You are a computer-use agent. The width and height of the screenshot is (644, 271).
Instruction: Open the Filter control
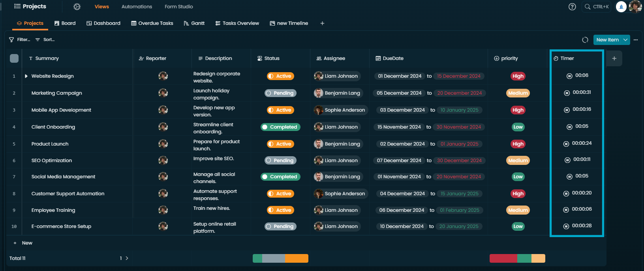point(20,39)
